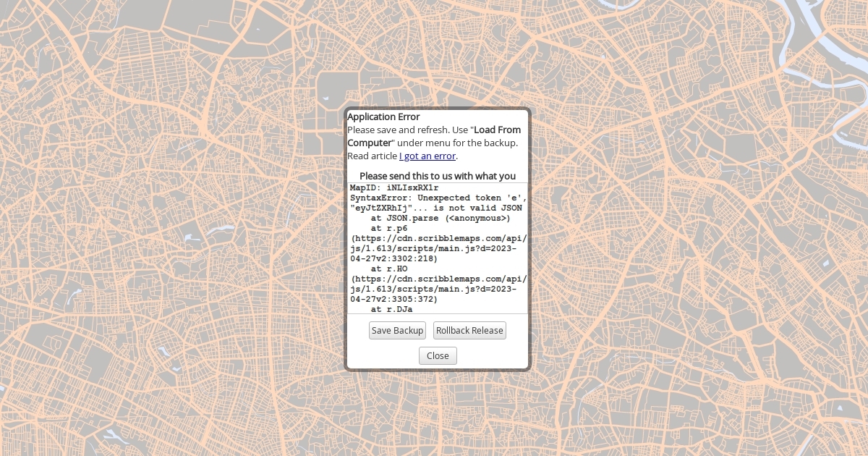This screenshot has height=456, width=868.
Task: Open the 'I got an error' article link
Action: [x=427, y=156]
